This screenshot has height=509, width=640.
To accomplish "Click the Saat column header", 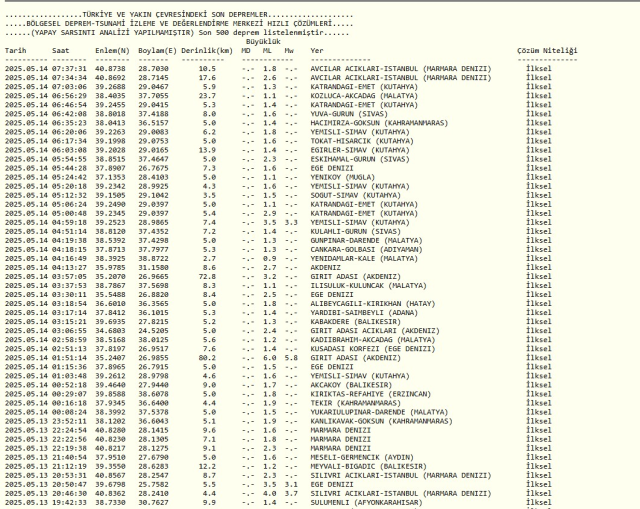I will coord(61,49).
